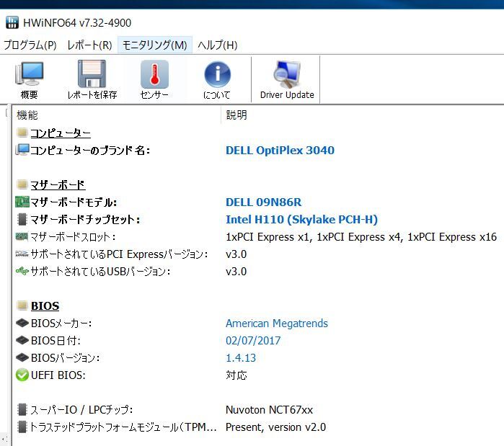Open the モニタリング(M) menu
The width and height of the screenshot is (504, 446).
point(154,45)
